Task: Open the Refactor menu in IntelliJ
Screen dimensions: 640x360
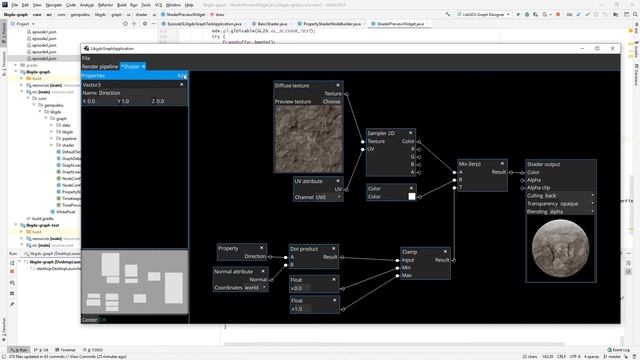Action: tap(105, 5)
